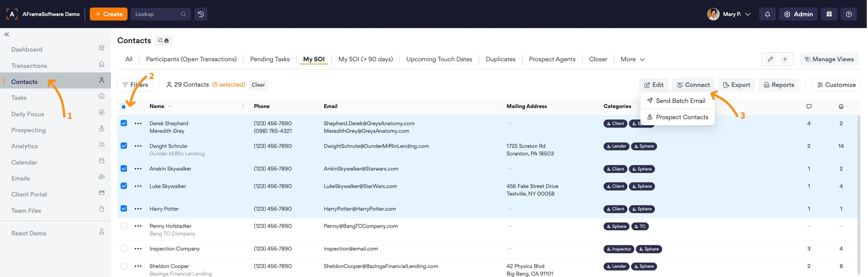Click the table vertical scrollbar

tap(859, 195)
